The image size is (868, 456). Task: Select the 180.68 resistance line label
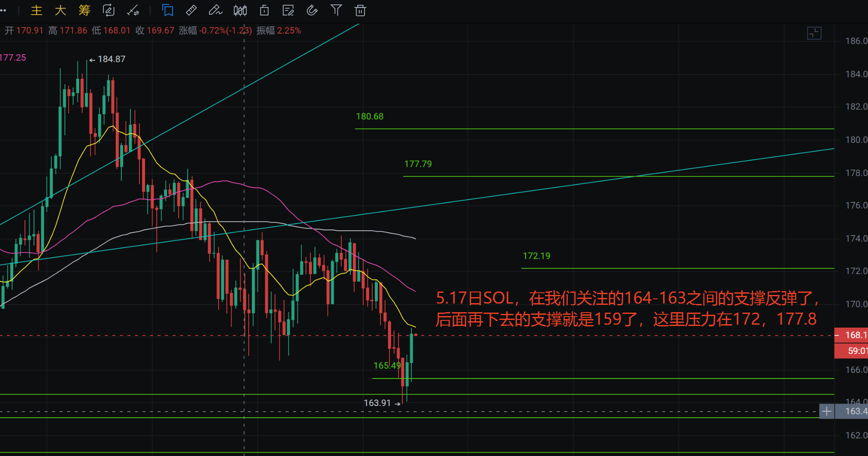370,116
